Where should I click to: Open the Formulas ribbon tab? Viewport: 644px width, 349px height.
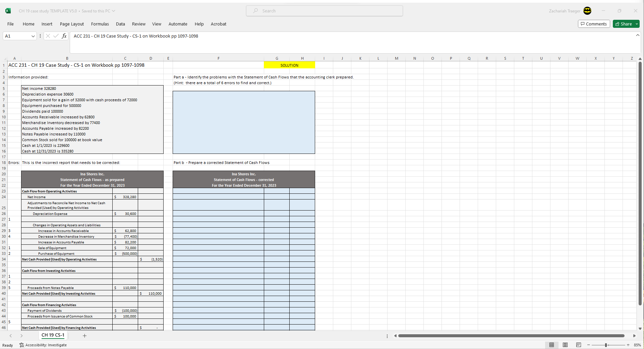click(100, 24)
